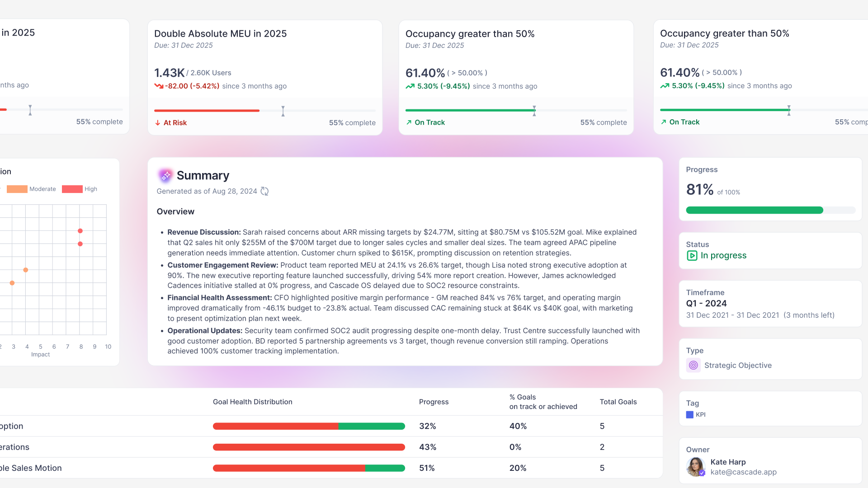Click the Q1 - 2024 timeframe value
The height and width of the screenshot is (488, 868).
coord(706,304)
